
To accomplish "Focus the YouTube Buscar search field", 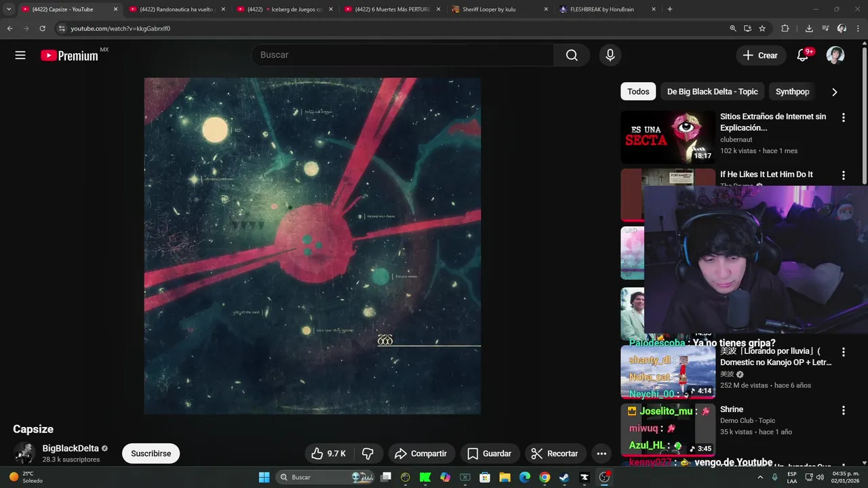I will pyautogui.click(x=402, y=55).
